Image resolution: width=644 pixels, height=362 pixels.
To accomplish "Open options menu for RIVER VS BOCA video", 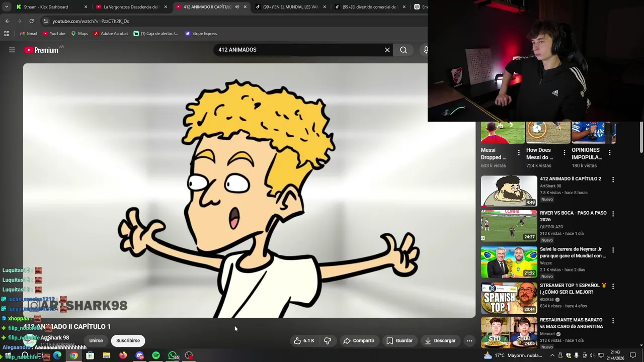I will point(613,214).
